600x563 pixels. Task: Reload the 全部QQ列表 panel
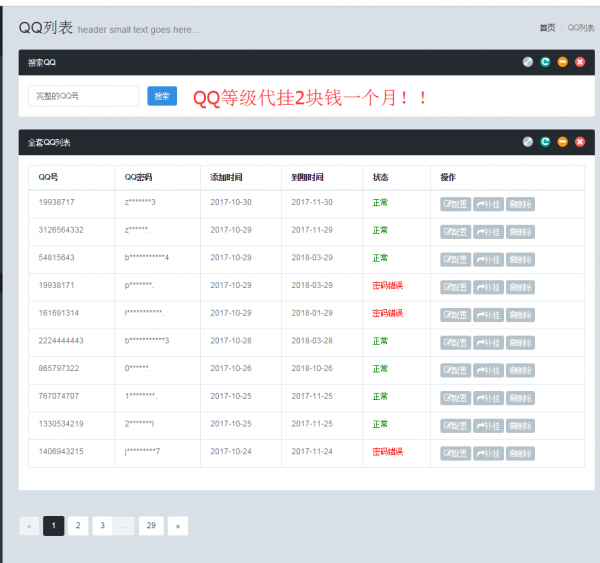point(545,142)
